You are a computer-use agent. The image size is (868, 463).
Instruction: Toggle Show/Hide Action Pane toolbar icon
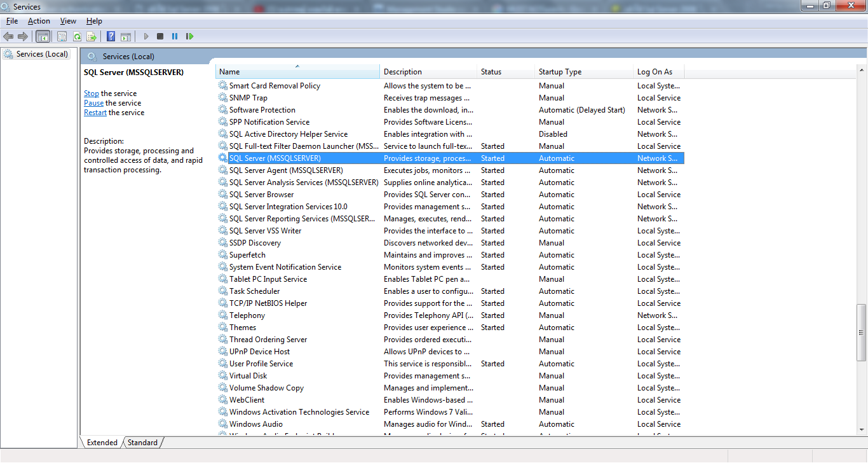click(126, 36)
